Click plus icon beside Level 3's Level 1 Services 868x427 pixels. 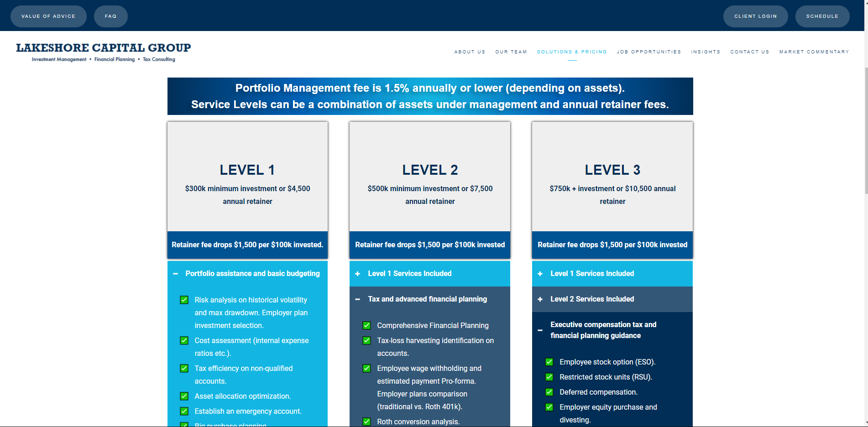coord(540,274)
